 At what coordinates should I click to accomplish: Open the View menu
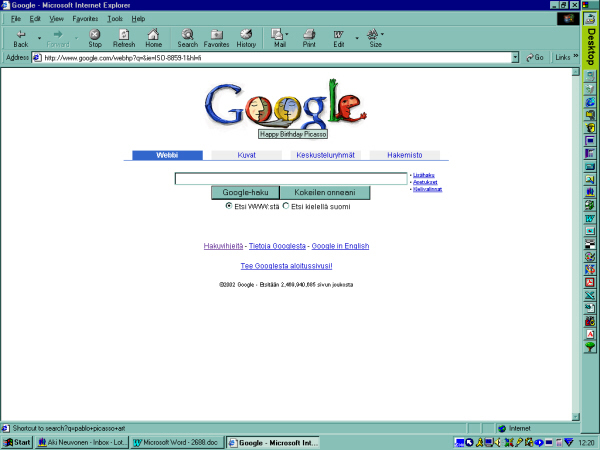click(x=56, y=19)
